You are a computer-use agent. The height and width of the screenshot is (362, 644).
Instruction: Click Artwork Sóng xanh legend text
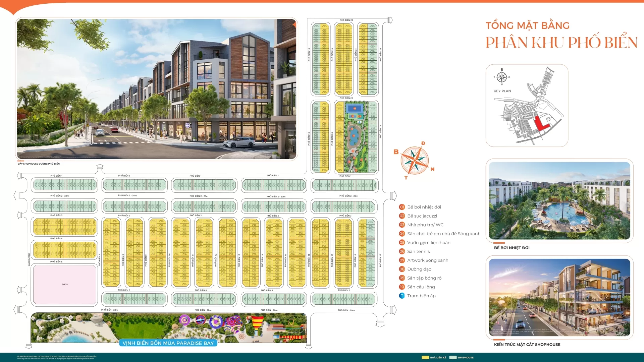tap(428, 260)
